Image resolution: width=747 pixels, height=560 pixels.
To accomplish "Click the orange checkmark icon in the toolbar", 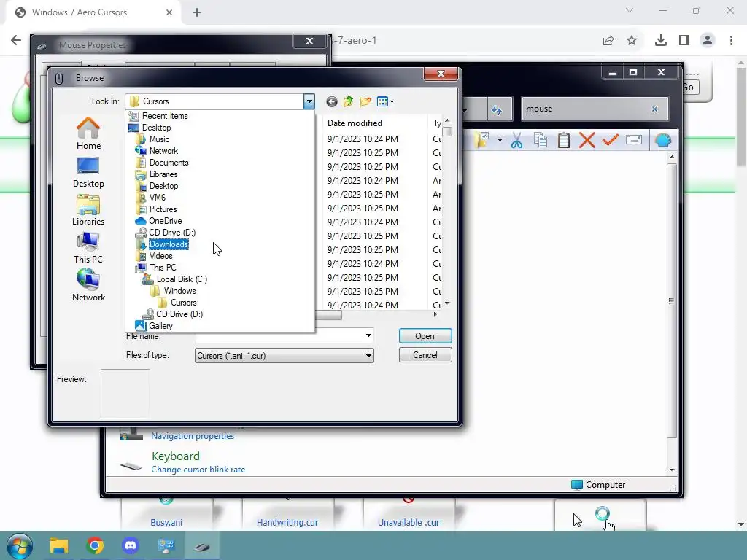I will coord(611,140).
